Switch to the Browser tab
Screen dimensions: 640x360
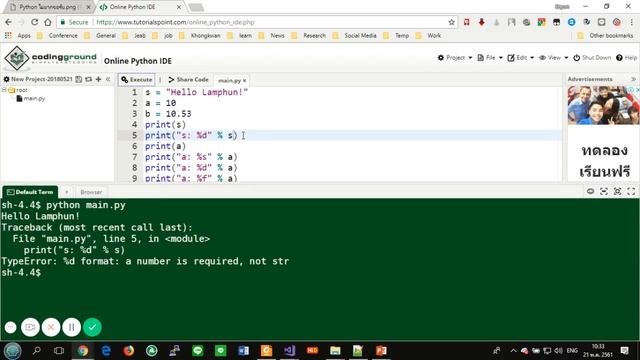coord(91,192)
